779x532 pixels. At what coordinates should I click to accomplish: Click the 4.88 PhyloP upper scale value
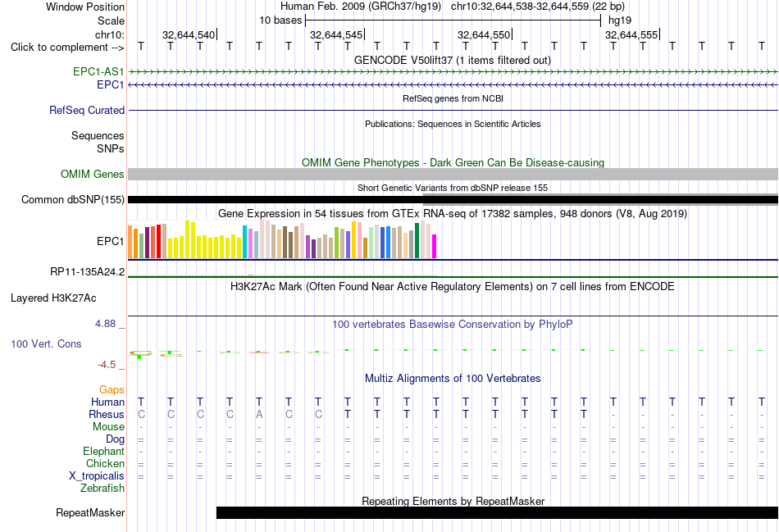105,324
